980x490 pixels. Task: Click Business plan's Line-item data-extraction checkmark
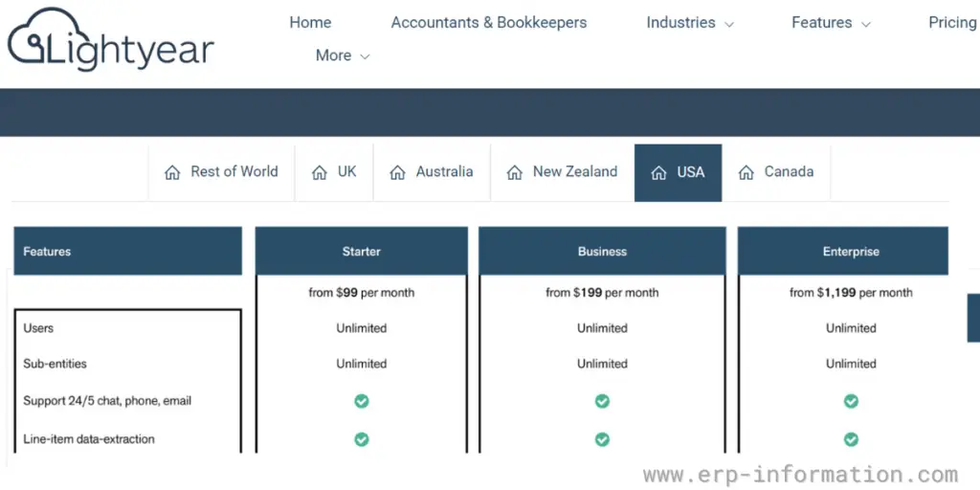[602, 439]
